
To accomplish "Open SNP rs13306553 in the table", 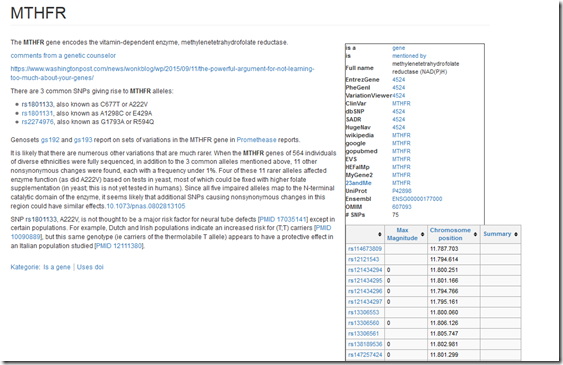I will coord(363,313).
